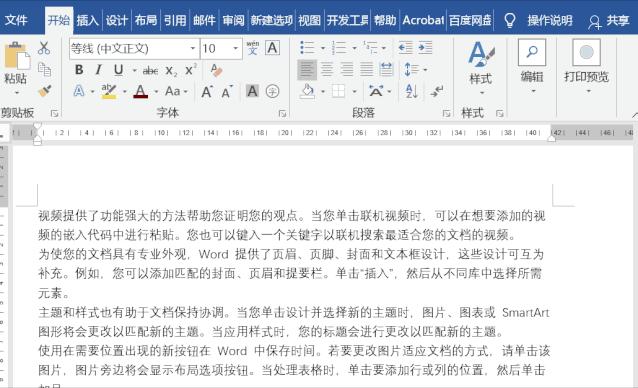Screen dimensions: 638x388
Task: Toggle Underline formatting
Action: coord(118,70)
